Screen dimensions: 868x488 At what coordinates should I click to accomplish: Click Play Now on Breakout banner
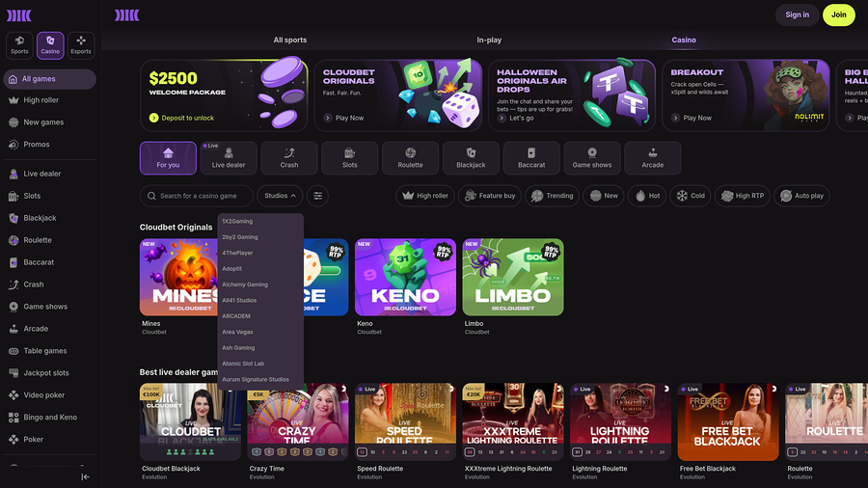coord(692,118)
